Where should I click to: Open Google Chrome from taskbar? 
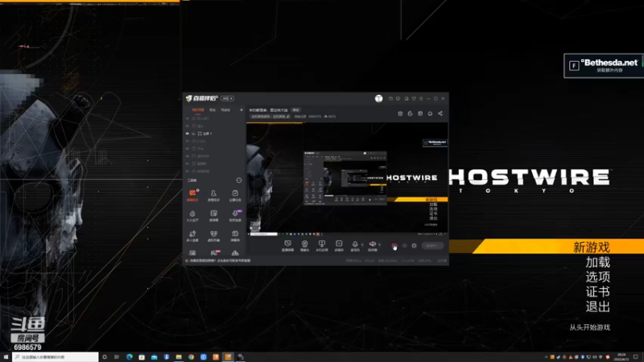[x=191, y=357]
